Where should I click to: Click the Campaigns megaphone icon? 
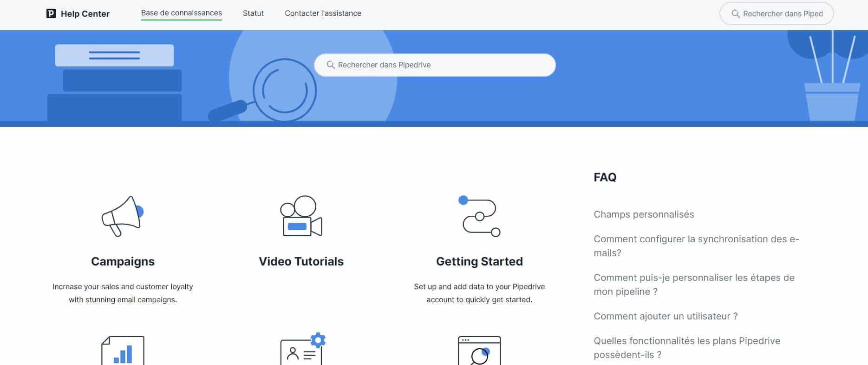click(x=123, y=216)
